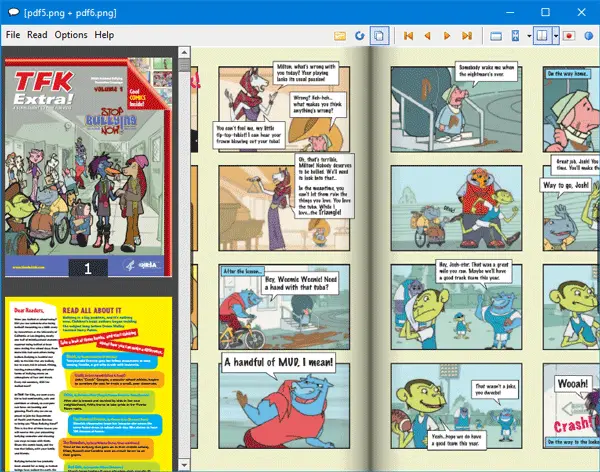Click the left comic page in viewer
Viewport: 600px width, 472px height.
tap(280, 259)
